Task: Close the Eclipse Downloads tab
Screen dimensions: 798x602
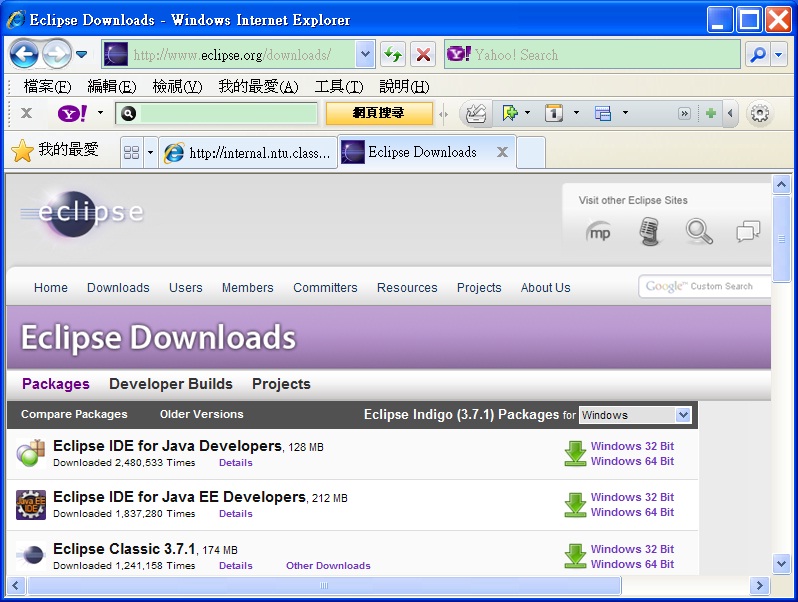Action: [502, 152]
